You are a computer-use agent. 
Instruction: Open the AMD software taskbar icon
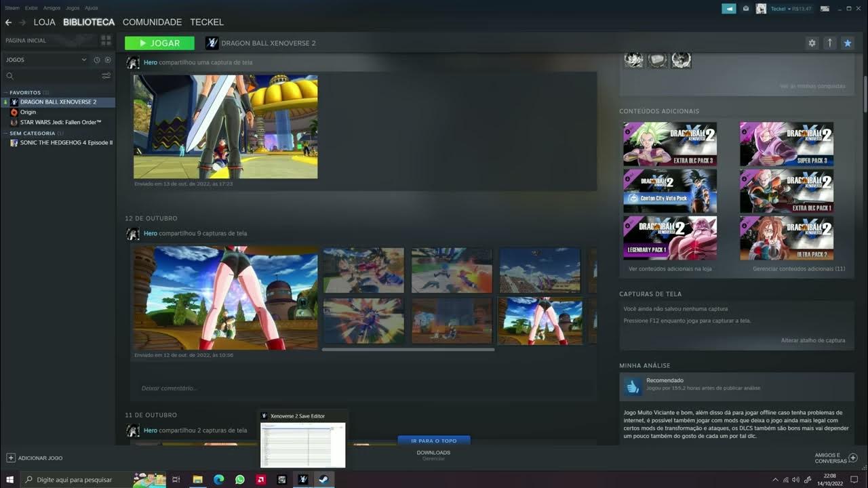(260, 480)
